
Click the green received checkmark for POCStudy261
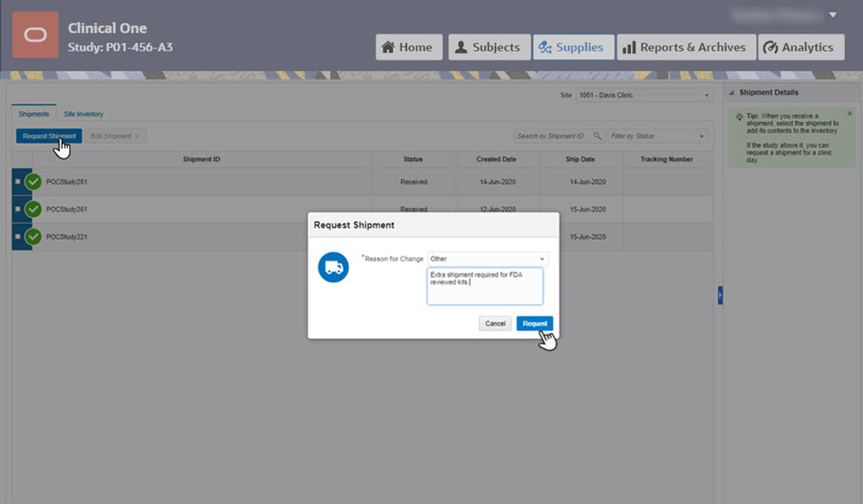33,209
